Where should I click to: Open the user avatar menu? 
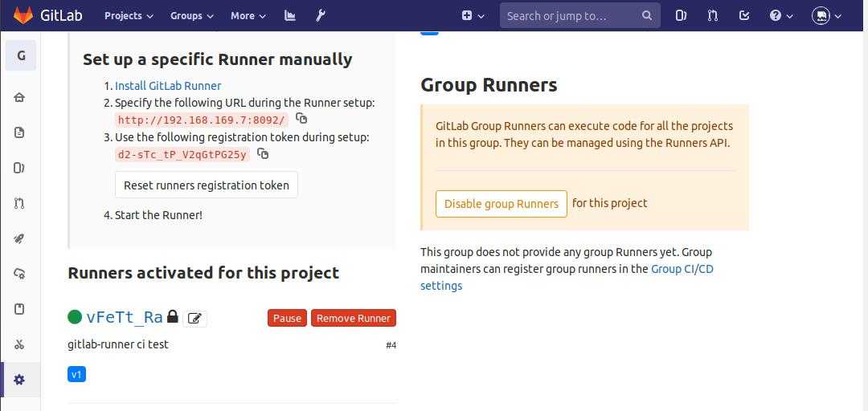826,15
